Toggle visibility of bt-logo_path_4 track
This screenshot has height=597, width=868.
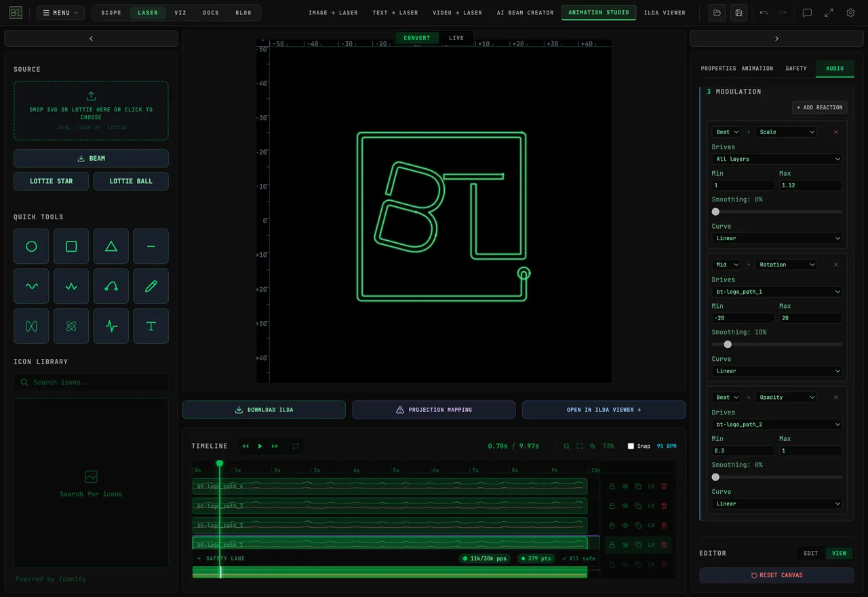coord(625,486)
